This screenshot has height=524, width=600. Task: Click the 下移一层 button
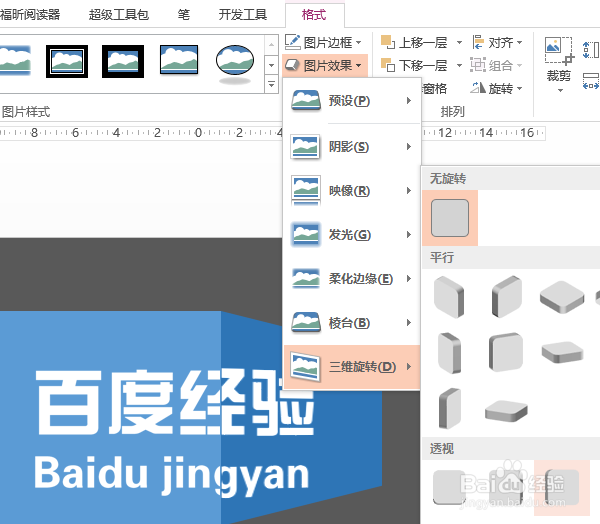[414, 65]
